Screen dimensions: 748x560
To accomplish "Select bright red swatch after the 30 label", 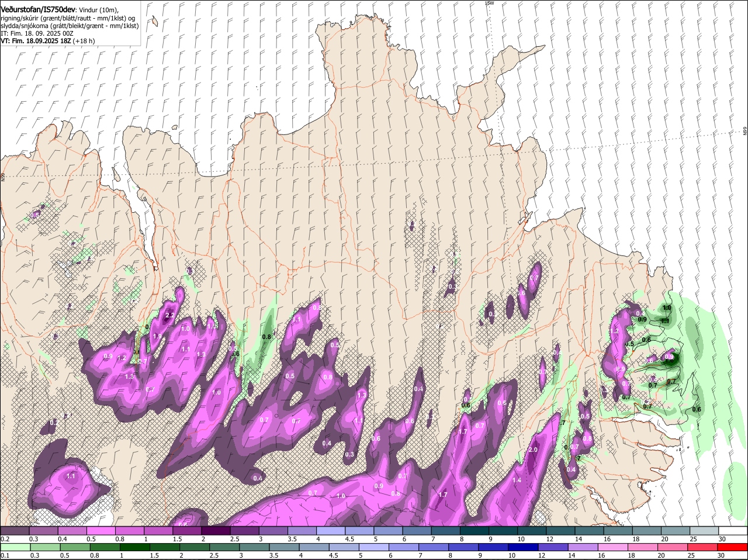I will click(x=733, y=547).
